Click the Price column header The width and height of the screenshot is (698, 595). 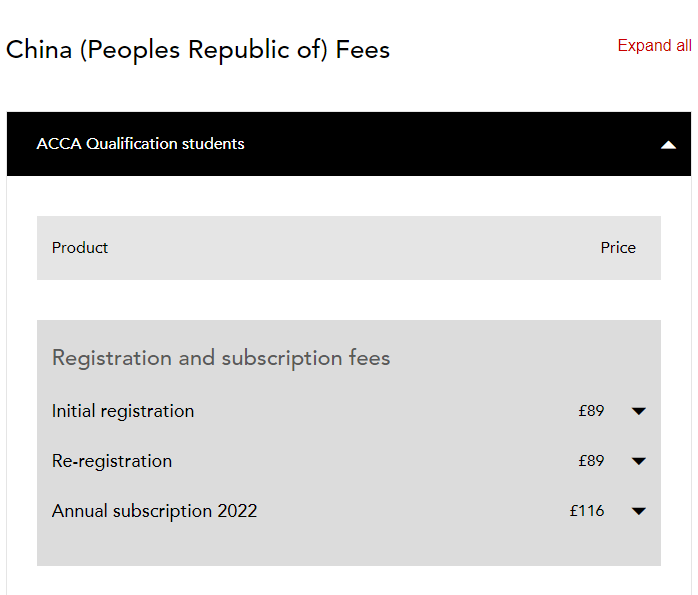tap(618, 248)
